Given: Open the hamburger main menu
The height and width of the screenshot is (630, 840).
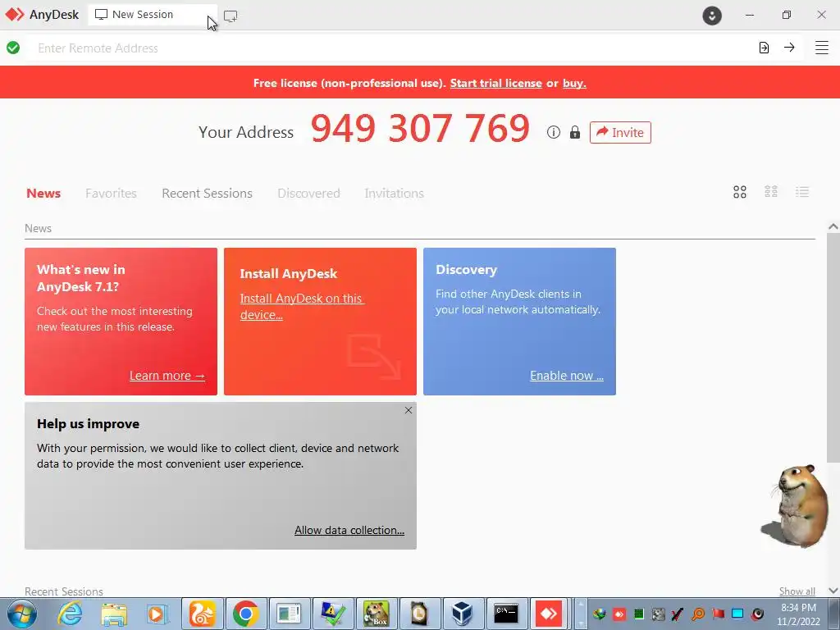Looking at the screenshot, I should [x=822, y=48].
